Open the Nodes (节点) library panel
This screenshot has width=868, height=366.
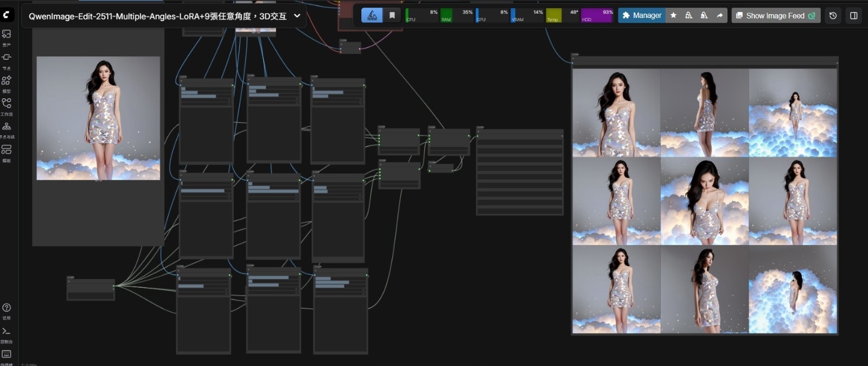click(x=7, y=58)
